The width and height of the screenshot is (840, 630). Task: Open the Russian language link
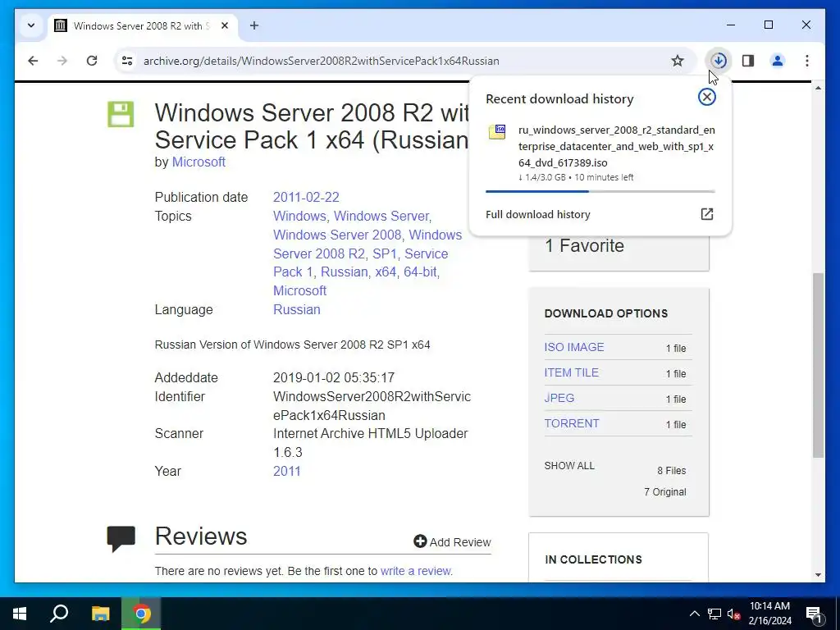pyautogui.click(x=297, y=309)
